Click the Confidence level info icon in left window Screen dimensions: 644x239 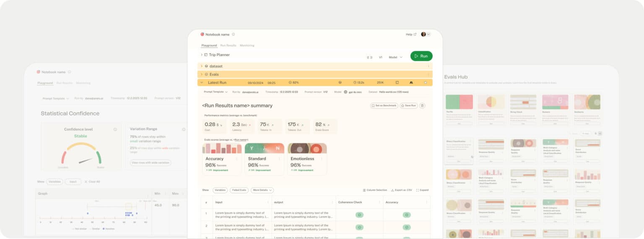coord(115,129)
